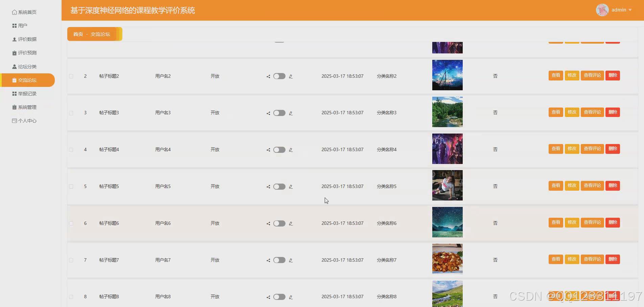Click 查看 button for 帖子标题5

click(x=556, y=186)
